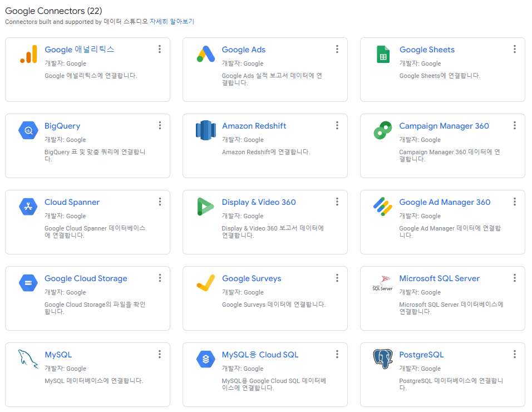Viewport: 532px width, 412px height.
Task: Follow the 자세히 알아보기 link
Action: [172, 22]
